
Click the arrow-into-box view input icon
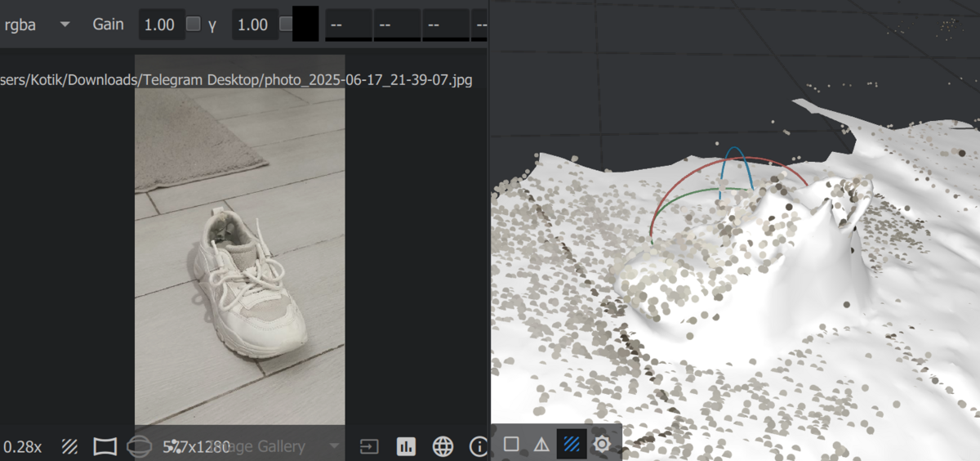click(x=370, y=446)
